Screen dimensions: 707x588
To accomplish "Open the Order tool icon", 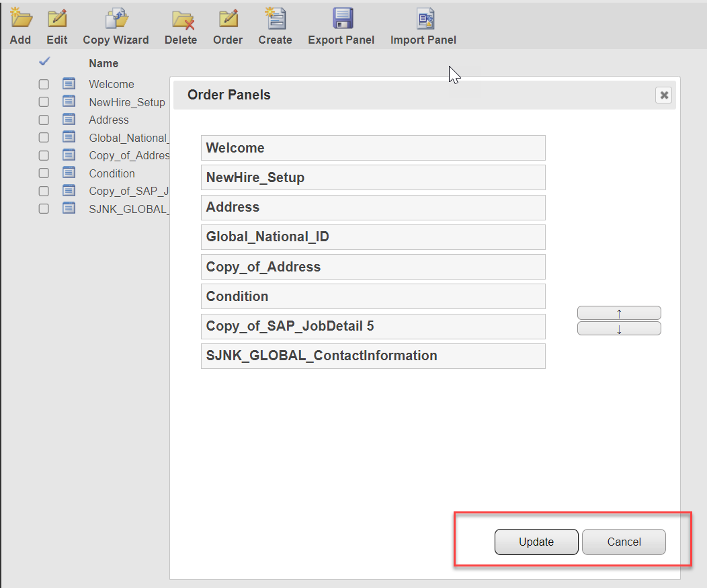I will click(x=228, y=18).
